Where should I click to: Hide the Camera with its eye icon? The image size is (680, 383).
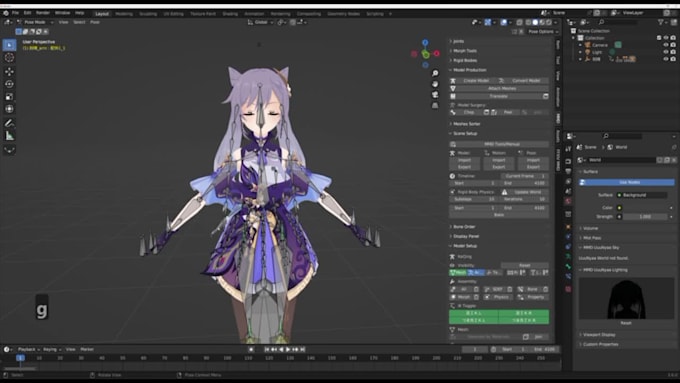tap(666, 45)
